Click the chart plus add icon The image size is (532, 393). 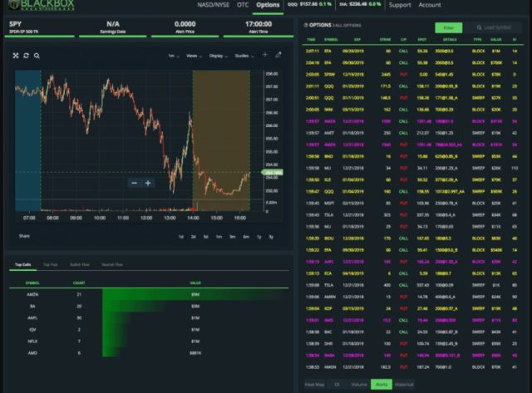pos(265,55)
